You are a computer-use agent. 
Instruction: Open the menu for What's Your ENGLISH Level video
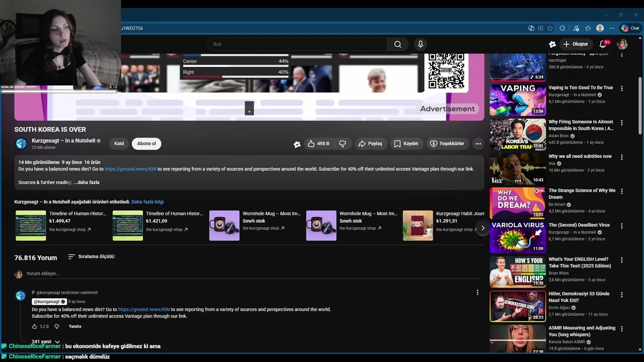point(622,260)
